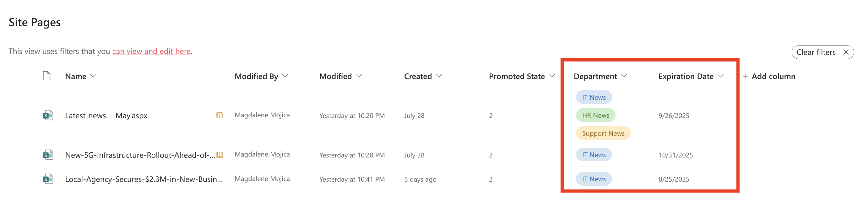
Task: Click the Support News department tag
Action: pyautogui.click(x=603, y=134)
